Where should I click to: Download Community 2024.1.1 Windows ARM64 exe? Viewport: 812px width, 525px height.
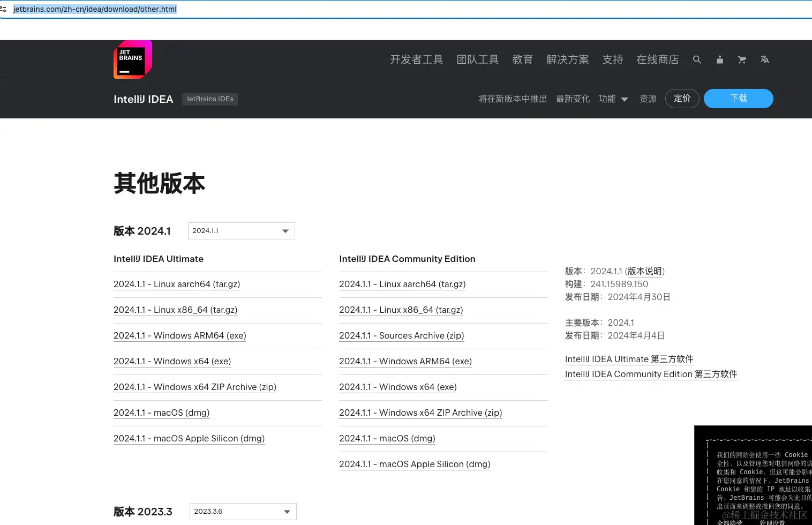point(405,362)
